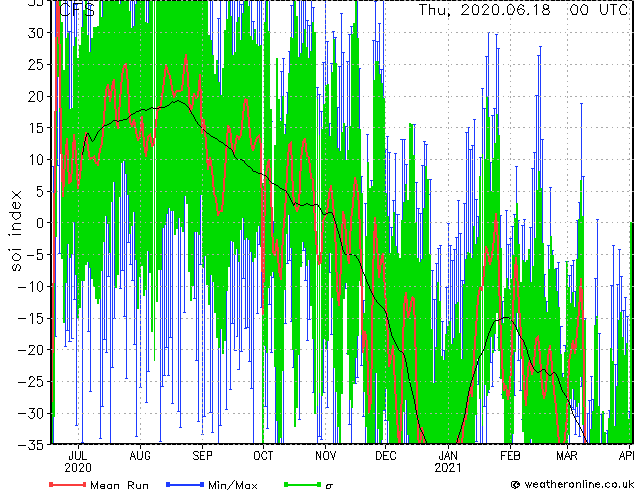Click the y-axis value -5
This screenshot has width=634, height=490.
coord(34,255)
